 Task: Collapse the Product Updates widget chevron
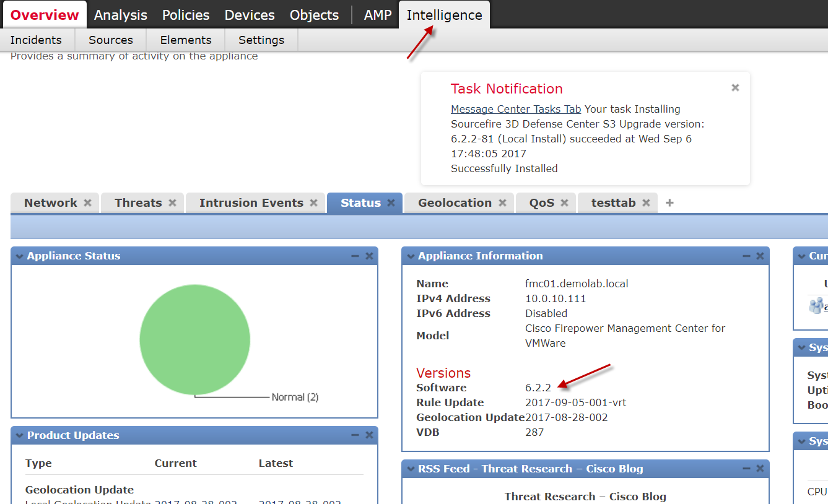[x=19, y=436]
